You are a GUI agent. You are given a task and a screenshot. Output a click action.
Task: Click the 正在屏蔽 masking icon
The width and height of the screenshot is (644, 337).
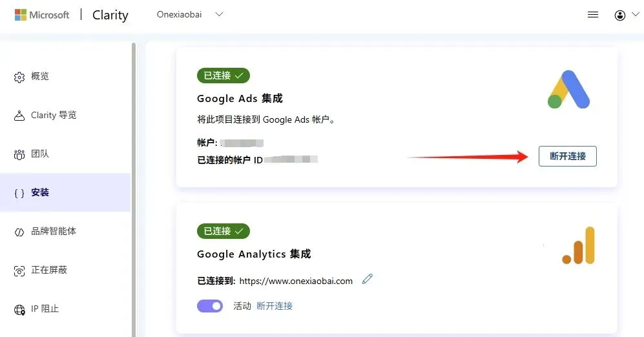[x=19, y=271]
